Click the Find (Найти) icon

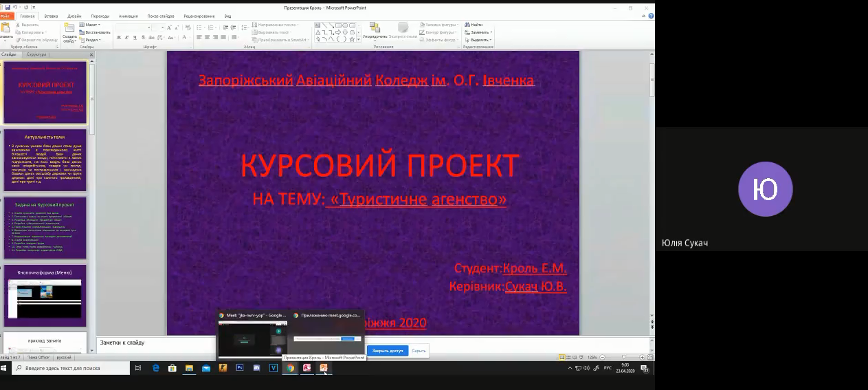tap(474, 25)
